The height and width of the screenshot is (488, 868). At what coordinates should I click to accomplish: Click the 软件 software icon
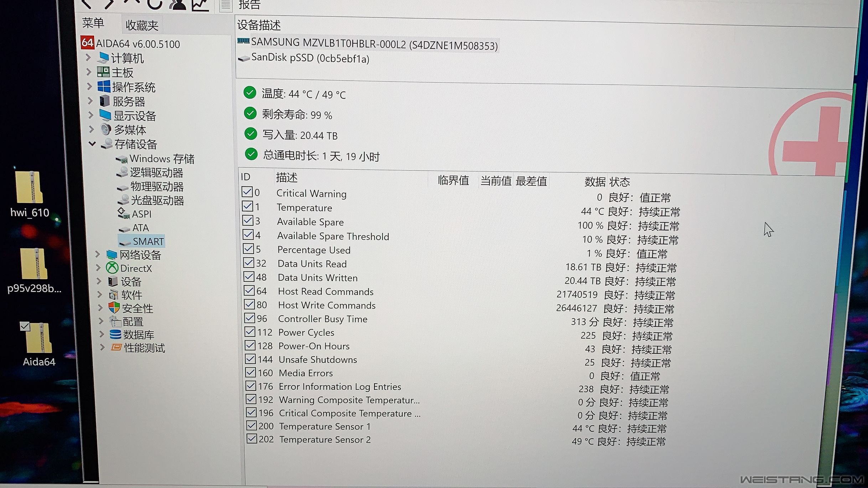point(114,295)
